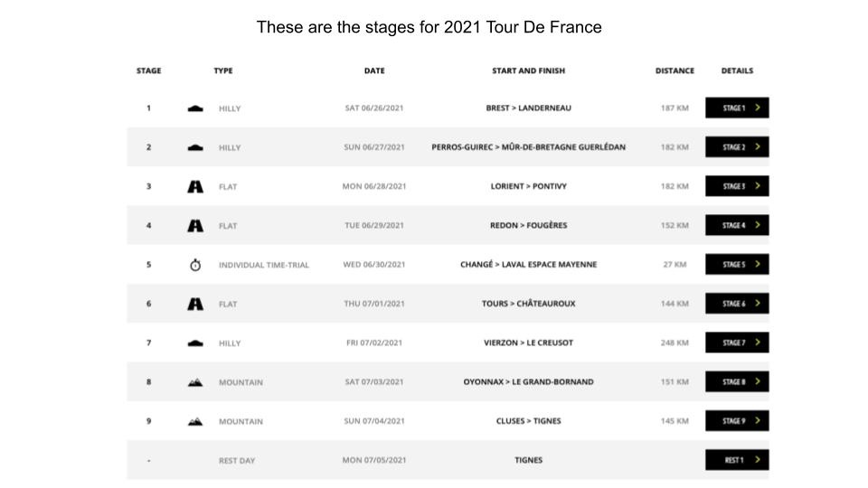Click the mountain icon for stage 8
Viewport: 868px width, 488px height.
[195, 382]
